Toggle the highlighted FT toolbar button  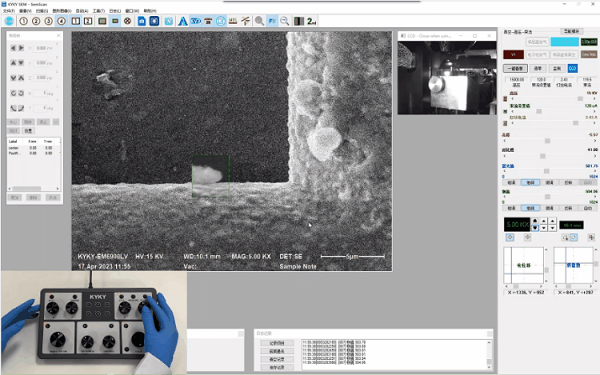(272, 21)
